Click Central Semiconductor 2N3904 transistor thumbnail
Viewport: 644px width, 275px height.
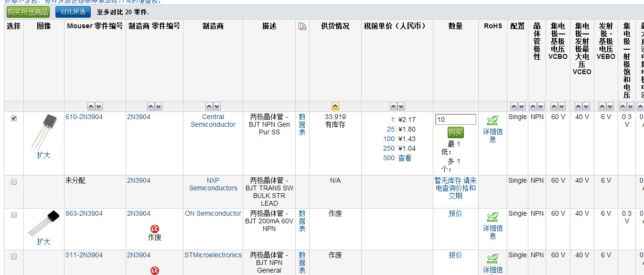coord(43,132)
